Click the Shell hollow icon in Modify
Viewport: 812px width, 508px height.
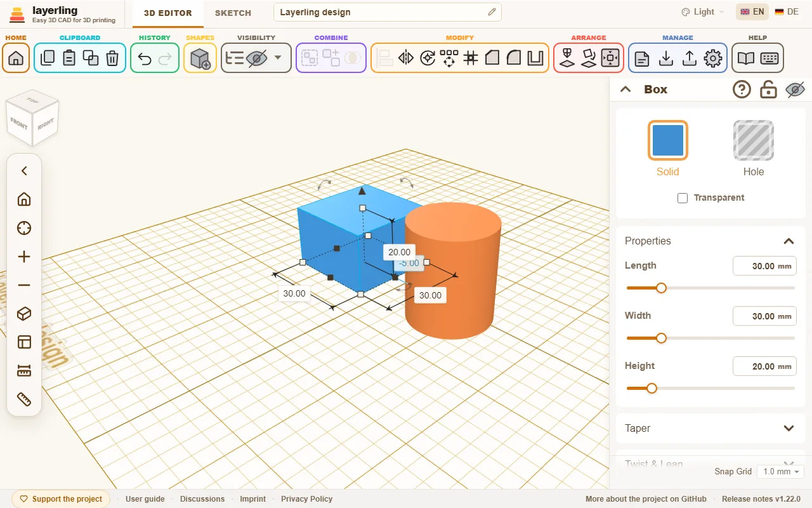tap(535, 58)
